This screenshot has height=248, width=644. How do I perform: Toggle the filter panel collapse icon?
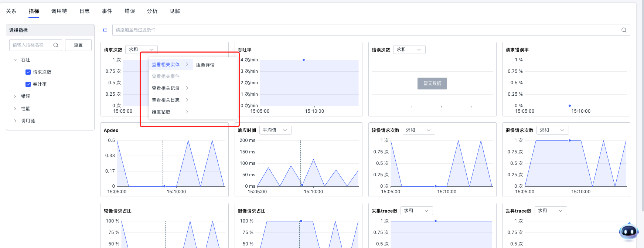105,30
